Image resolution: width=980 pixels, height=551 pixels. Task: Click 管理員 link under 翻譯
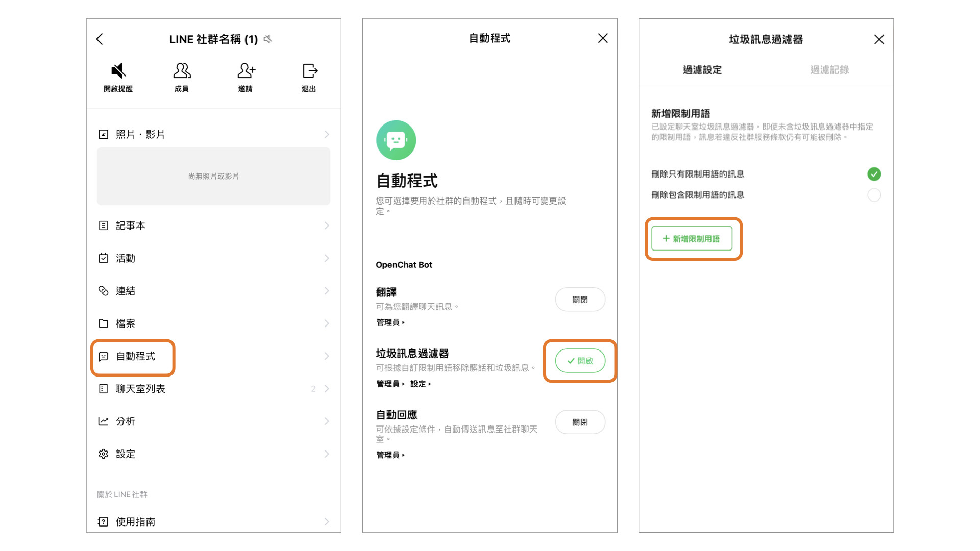[x=390, y=322]
